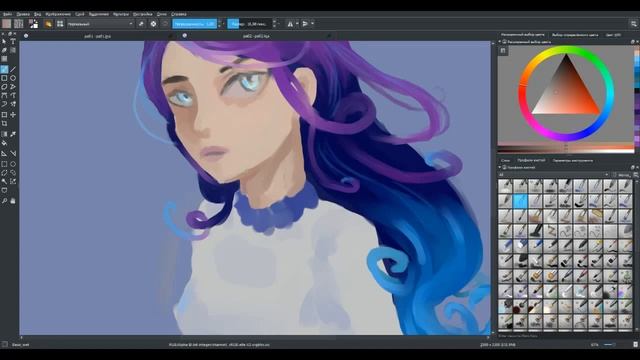Open the fill patterns swatch button
Viewport: 640px width, 360px height.
point(18,24)
